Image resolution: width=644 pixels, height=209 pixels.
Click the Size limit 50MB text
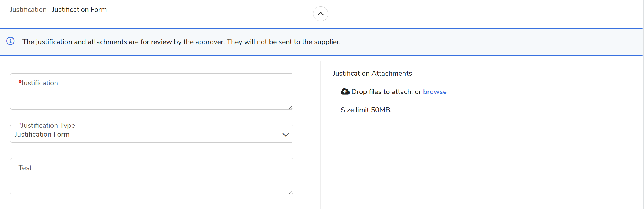pyautogui.click(x=366, y=110)
